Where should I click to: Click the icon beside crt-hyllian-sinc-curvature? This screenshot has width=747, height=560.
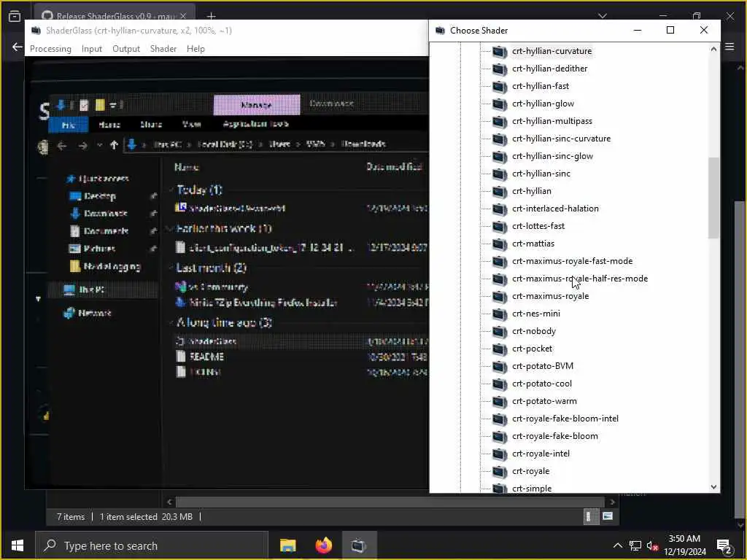click(499, 139)
